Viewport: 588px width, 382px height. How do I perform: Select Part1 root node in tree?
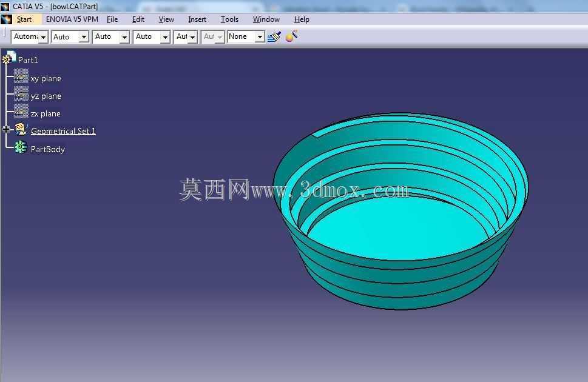coord(28,60)
